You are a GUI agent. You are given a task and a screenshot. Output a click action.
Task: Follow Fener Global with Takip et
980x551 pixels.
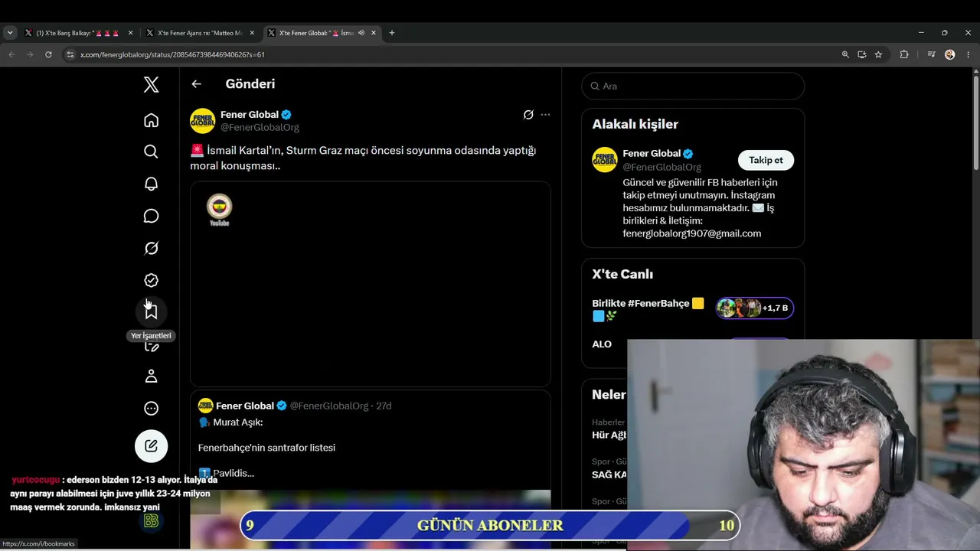point(766,160)
